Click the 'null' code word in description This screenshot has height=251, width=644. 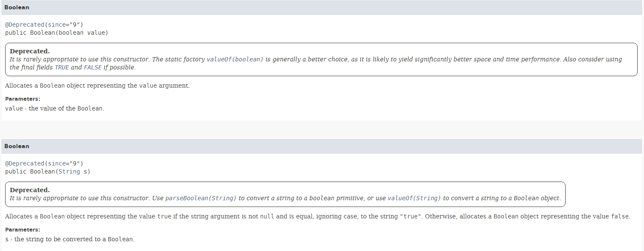267,216
